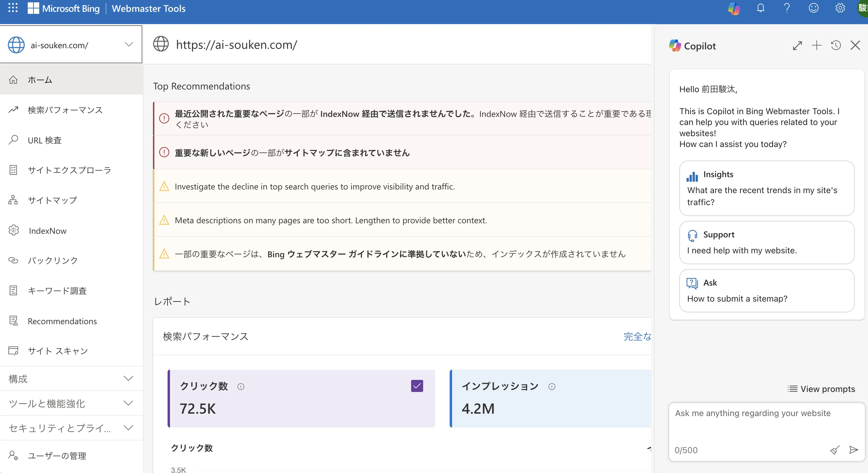View Copilot conversation history
The height and width of the screenshot is (473, 868).
[x=836, y=45]
